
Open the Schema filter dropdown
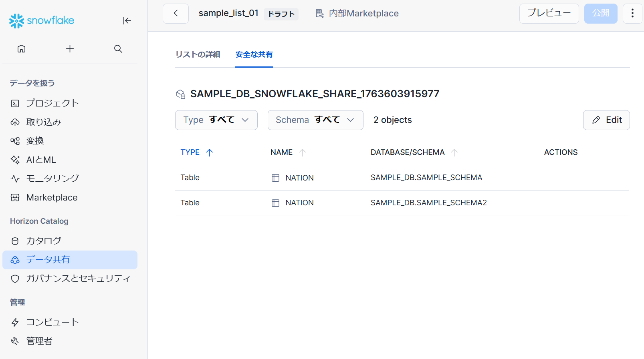tap(315, 120)
